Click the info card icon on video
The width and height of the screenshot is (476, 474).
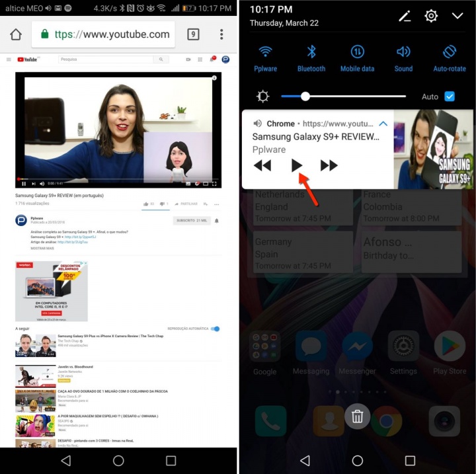tap(214, 78)
